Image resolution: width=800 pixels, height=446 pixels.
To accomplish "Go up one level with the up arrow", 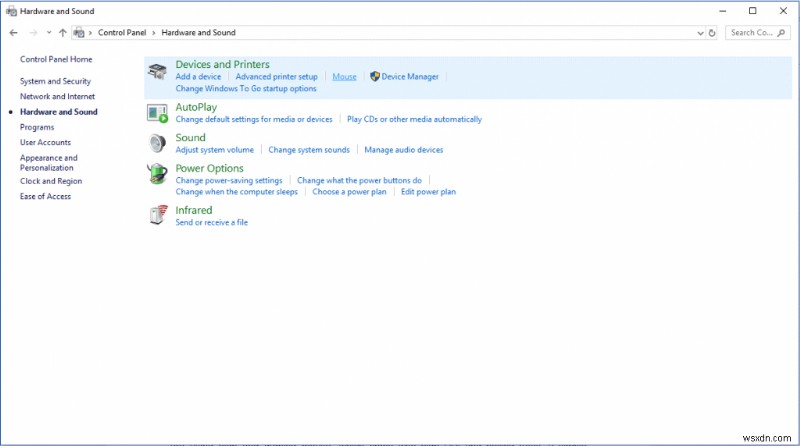I will [x=62, y=33].
